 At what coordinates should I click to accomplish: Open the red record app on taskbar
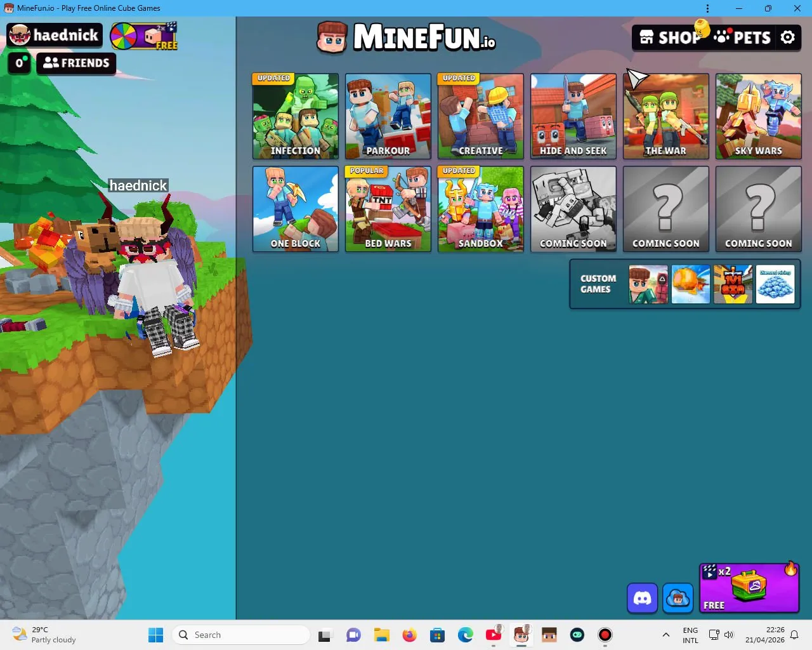tap(605, 635)
